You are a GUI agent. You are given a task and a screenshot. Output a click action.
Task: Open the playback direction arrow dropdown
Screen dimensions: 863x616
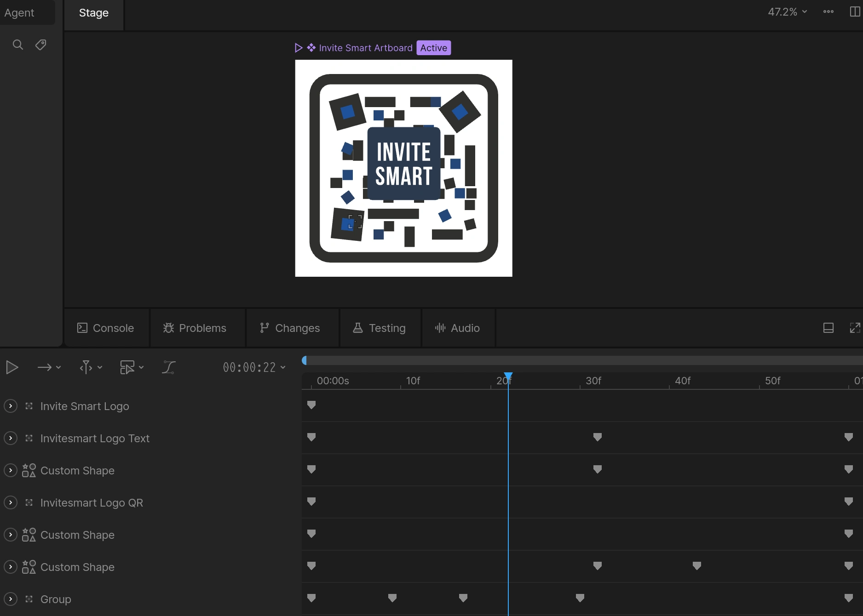pyautogui.click(x=49, y=367)
